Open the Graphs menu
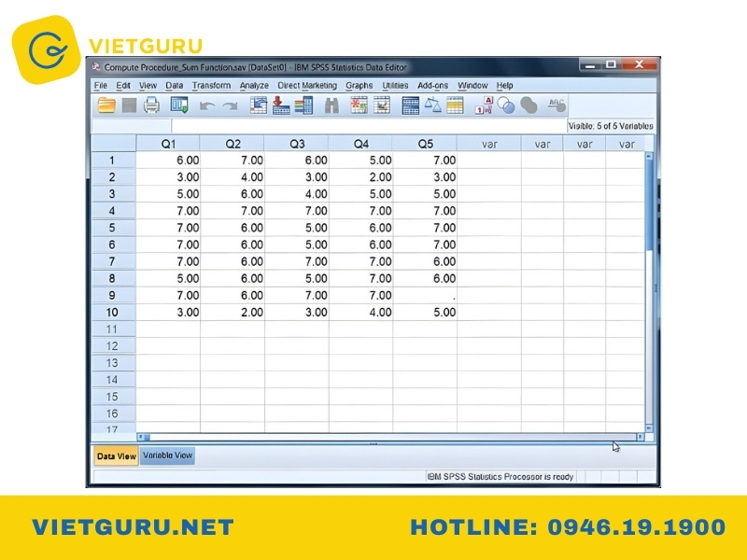 [x=359, y=86]
